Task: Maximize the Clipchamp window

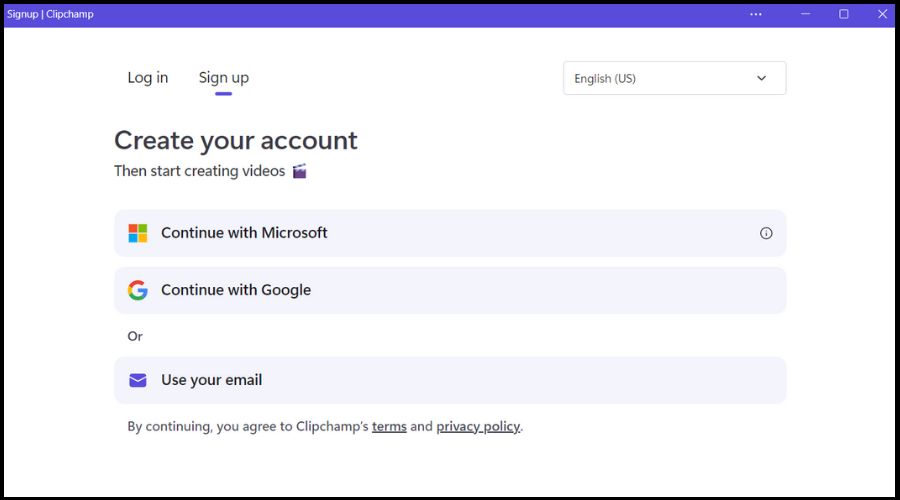Action: click(x=843, y=14)
